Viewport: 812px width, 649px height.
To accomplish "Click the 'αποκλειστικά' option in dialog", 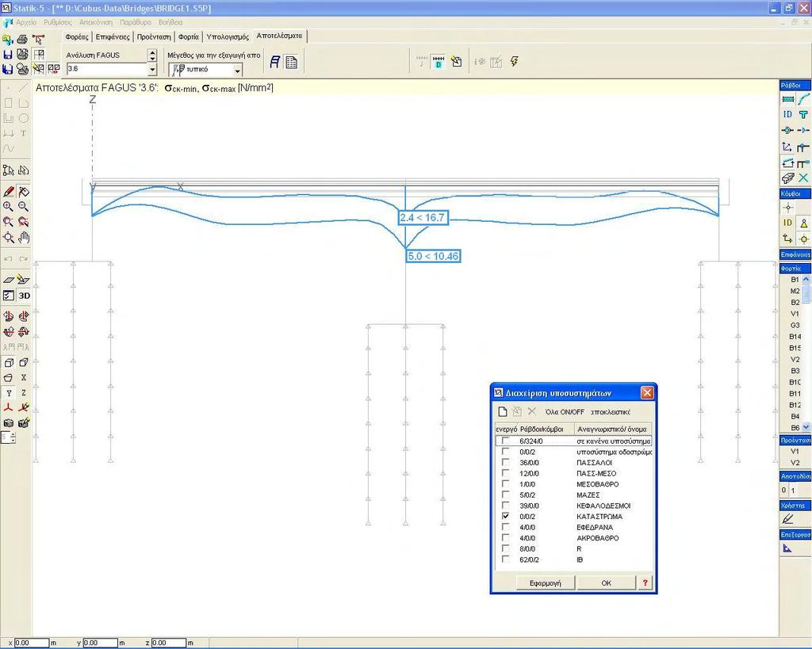I will coord(611,412).
